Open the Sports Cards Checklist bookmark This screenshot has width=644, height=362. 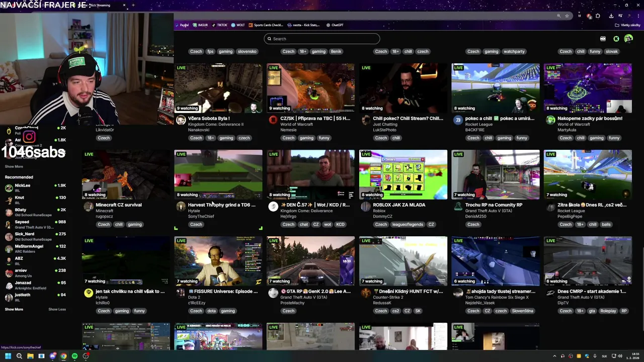point(266,25)
